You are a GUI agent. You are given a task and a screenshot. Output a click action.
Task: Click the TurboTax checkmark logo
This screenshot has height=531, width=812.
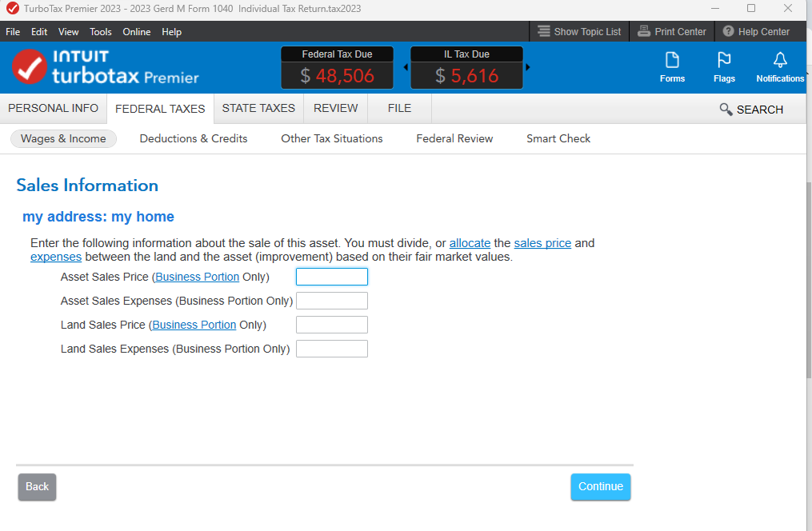click(x=30, y=67)
